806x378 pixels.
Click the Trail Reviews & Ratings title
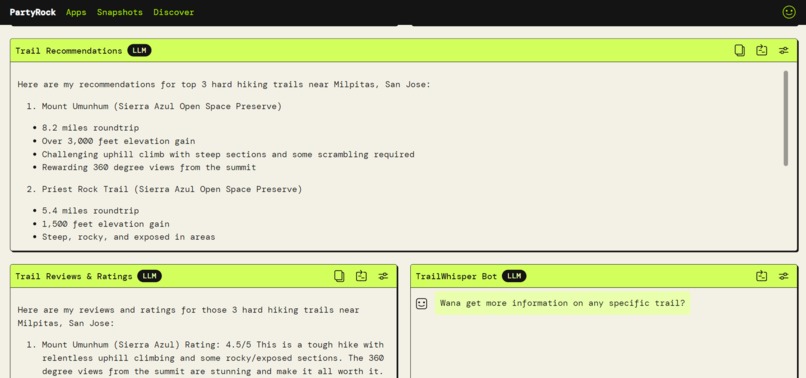(74, 277)
